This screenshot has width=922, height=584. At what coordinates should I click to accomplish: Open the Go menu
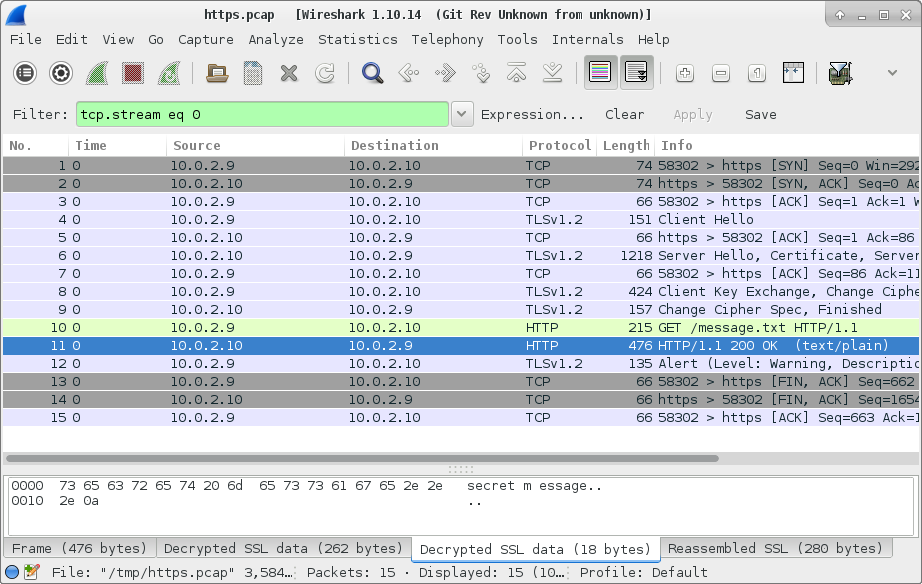pos(156,39)
